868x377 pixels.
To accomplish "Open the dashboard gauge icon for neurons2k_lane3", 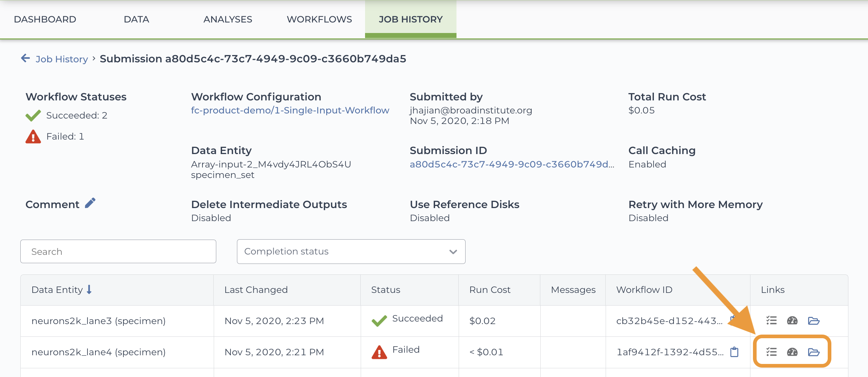I will pyautogui.click(x=792, y=320).
